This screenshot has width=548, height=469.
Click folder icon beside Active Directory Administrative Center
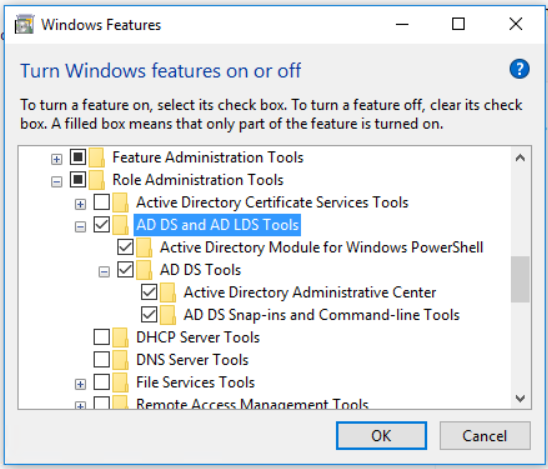[x=168, y=293]
